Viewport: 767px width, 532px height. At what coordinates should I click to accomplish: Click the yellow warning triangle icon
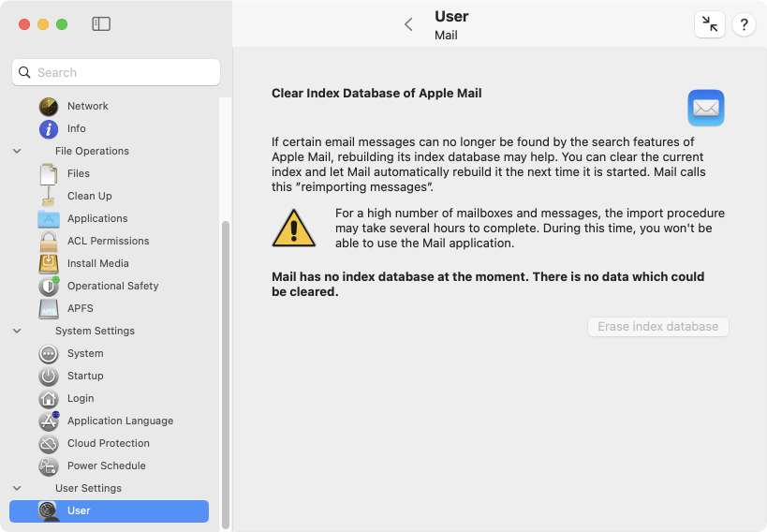(x=293, y=229)
